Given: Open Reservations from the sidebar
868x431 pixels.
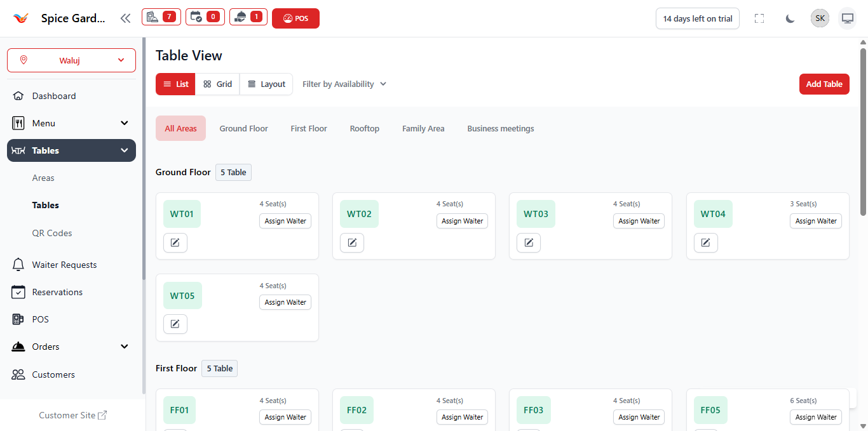Looking at the screenshot, I should (x=57, y=292).
